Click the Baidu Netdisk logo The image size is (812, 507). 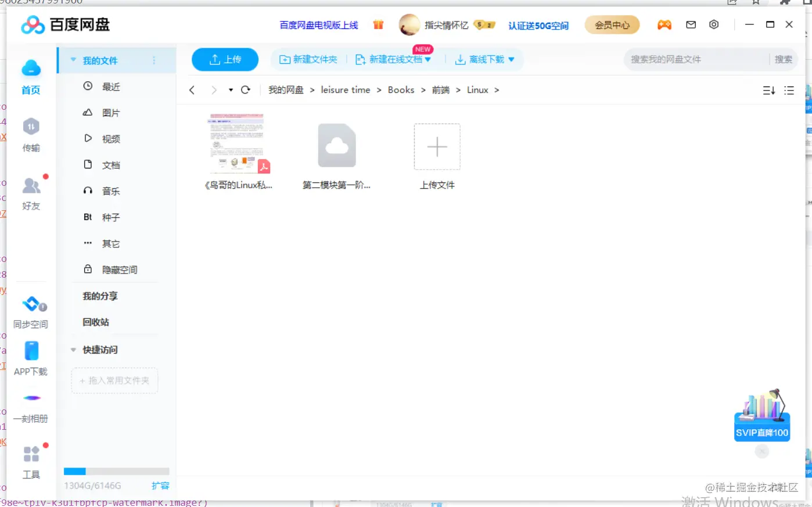tap(65, 24)
